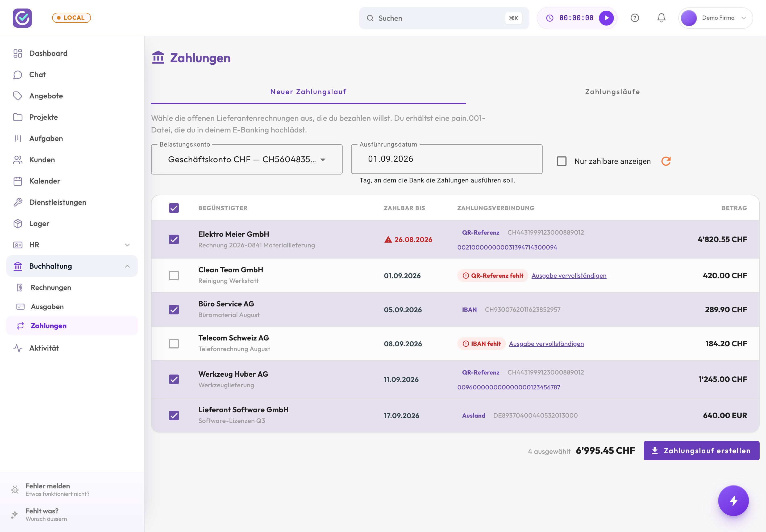Viewport: 766px width, 532px height.
Task: Check the Clean Team GmbH row
Action: click(x=174, y=276)
